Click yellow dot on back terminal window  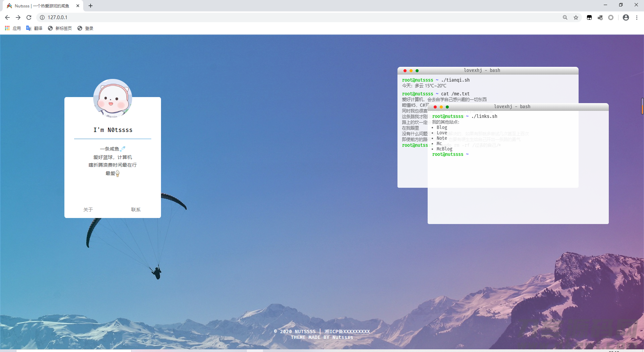click(x=411, y=71)
